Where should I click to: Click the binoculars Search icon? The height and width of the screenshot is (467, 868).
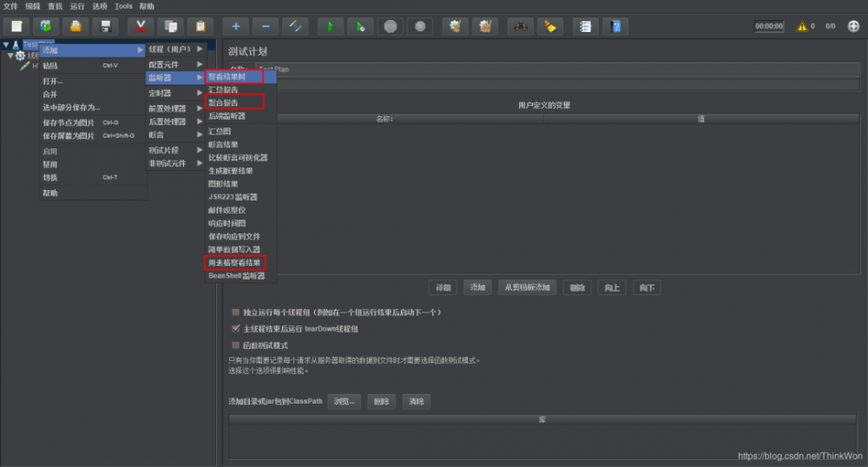point(520,26)
